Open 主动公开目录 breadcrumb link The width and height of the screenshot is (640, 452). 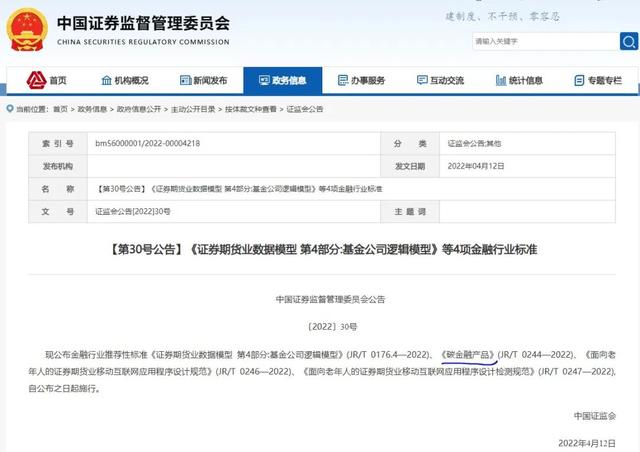(193, 109)
